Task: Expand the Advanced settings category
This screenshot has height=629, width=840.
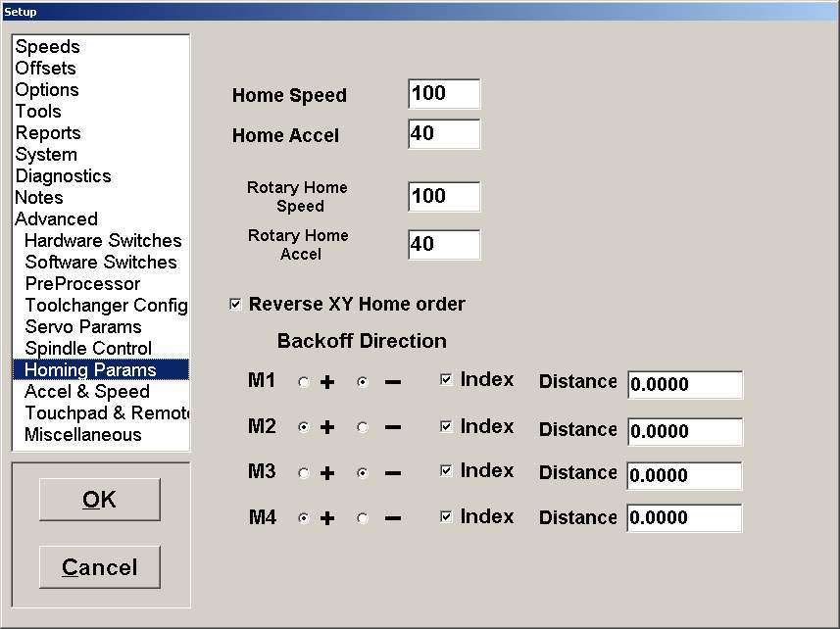Action: click(x=56, y=218)
